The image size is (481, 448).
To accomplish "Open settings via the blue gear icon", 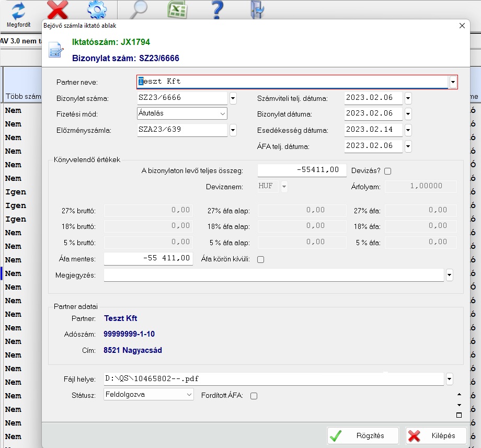I will point(96,10).
